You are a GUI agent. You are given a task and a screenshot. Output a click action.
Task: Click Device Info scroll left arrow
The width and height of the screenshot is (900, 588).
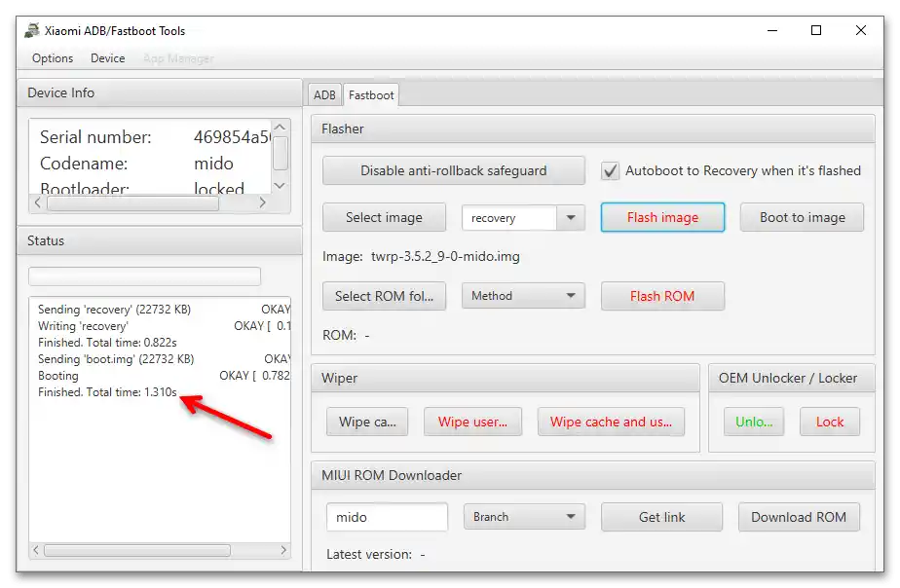[37, 202]
